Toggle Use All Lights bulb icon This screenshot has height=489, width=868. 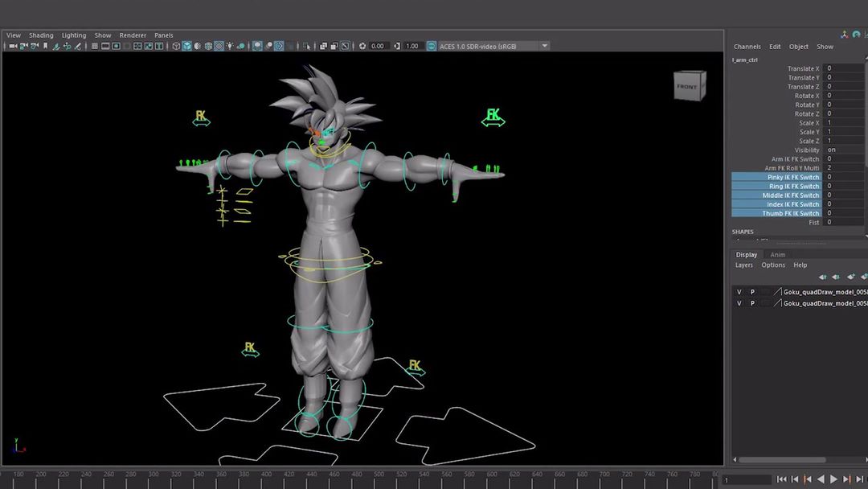(x=230, y=46)
